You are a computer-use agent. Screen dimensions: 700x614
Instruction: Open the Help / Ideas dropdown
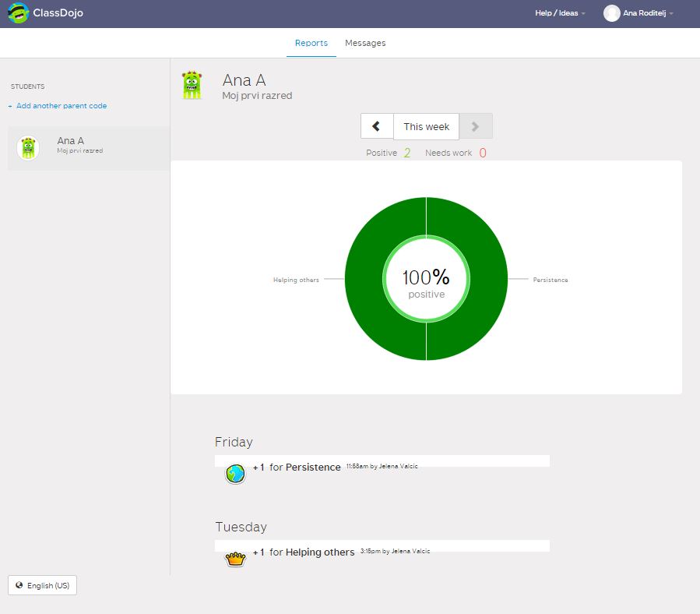coord(560,13)
